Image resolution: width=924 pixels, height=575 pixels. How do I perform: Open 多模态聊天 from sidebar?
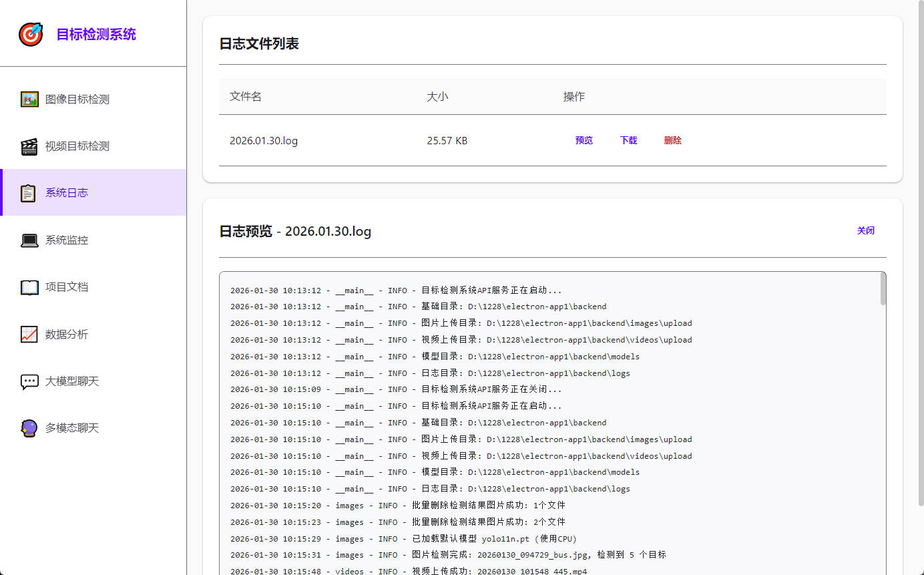pos(93,428)
